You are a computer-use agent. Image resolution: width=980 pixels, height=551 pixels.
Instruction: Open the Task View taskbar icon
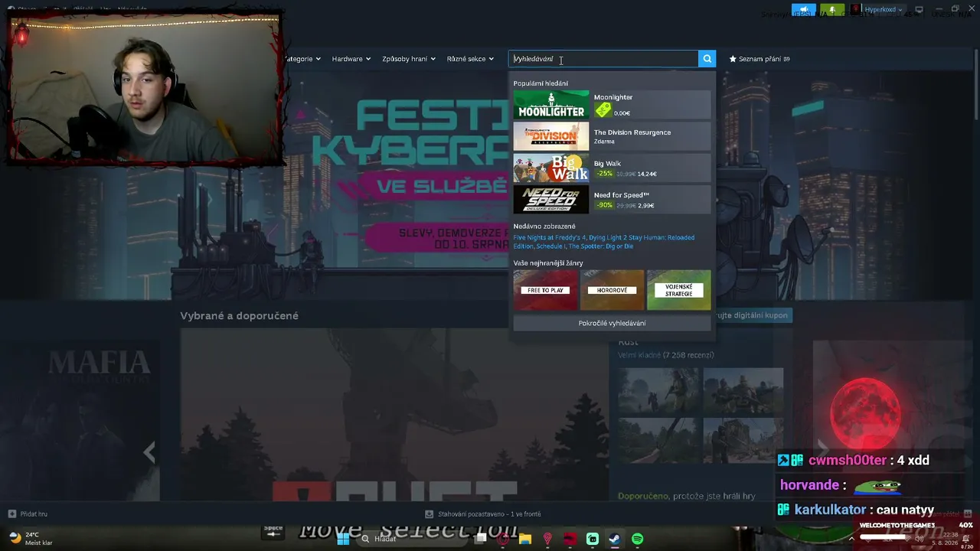coord(481,539)
